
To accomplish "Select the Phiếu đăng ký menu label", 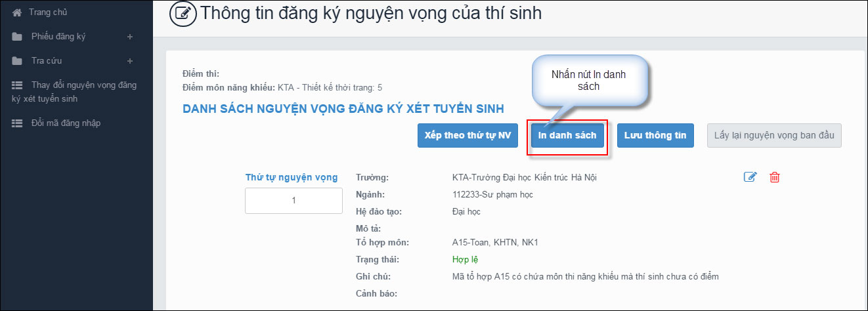I will coord(58,37).
